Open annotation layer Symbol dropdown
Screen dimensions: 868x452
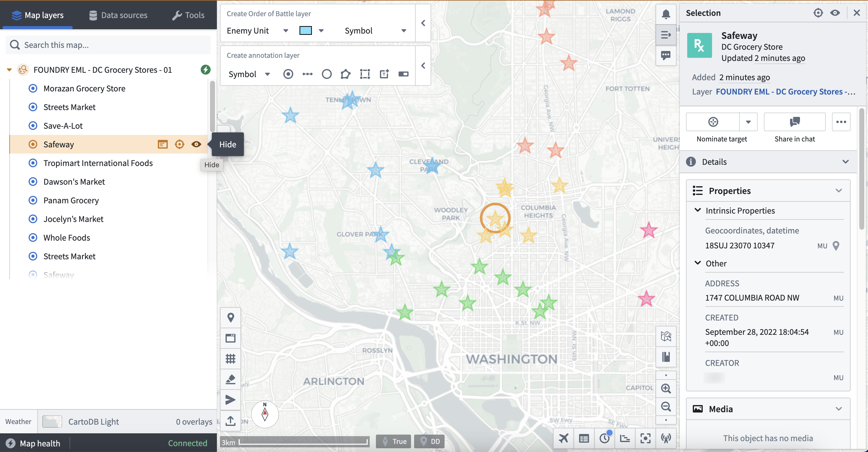pos(249,74)
